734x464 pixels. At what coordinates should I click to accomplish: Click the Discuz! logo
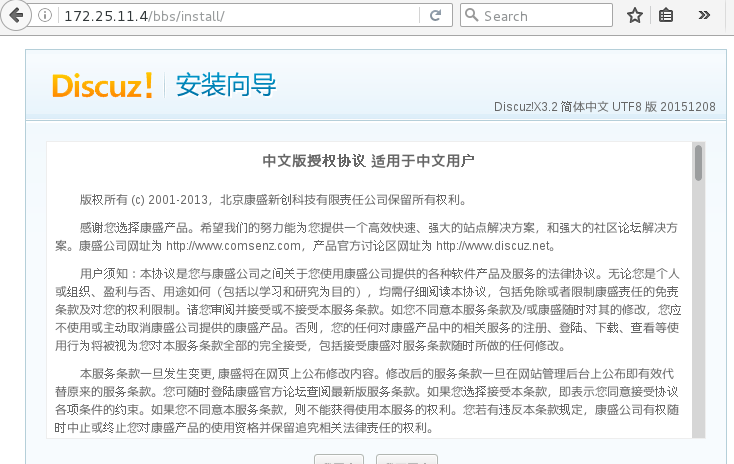pos(103,85)
